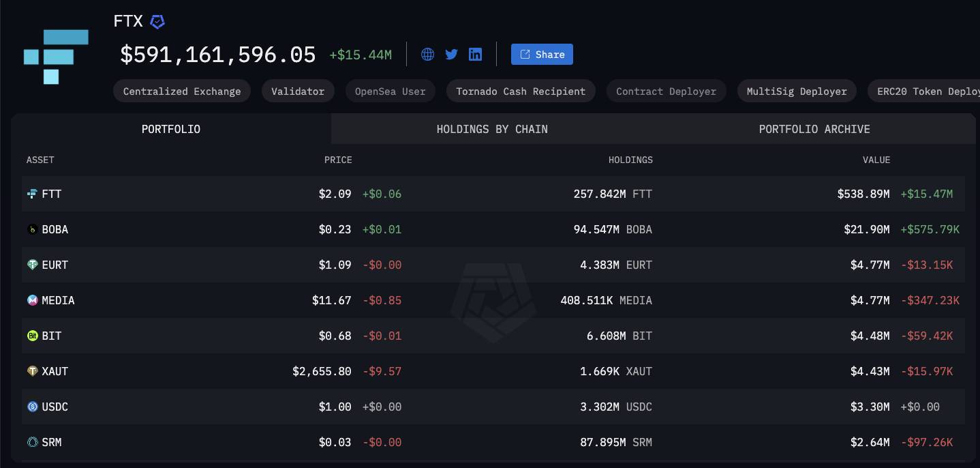Click the XAUT token icon
The height and width of the screenshot is (468, 980).
pos(32,371)
